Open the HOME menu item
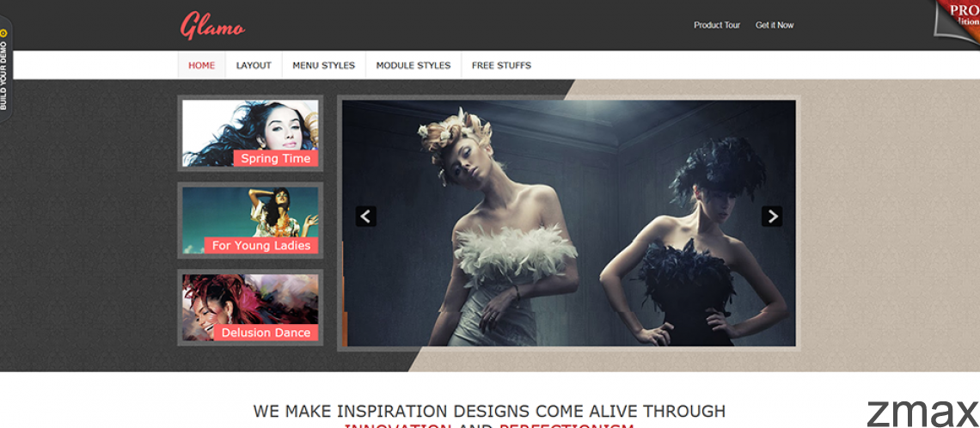Screen dimensions: 980x428 coord(201,65)
